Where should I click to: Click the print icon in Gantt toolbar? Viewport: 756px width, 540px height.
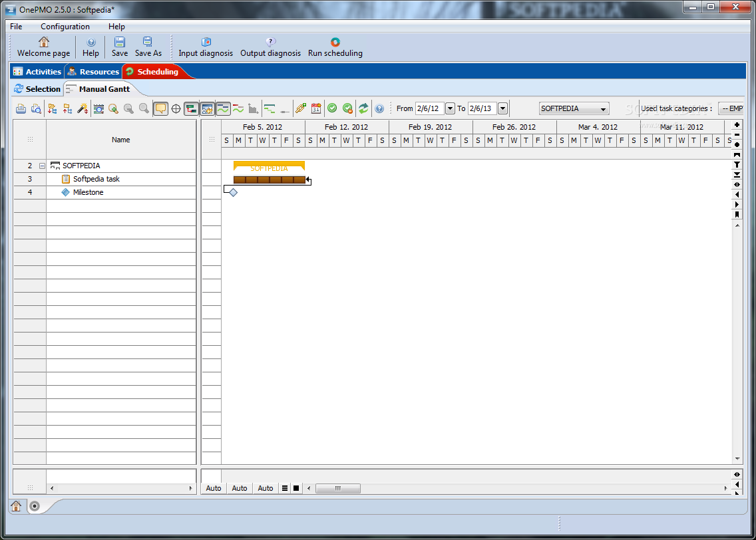(x=21, y=109)
